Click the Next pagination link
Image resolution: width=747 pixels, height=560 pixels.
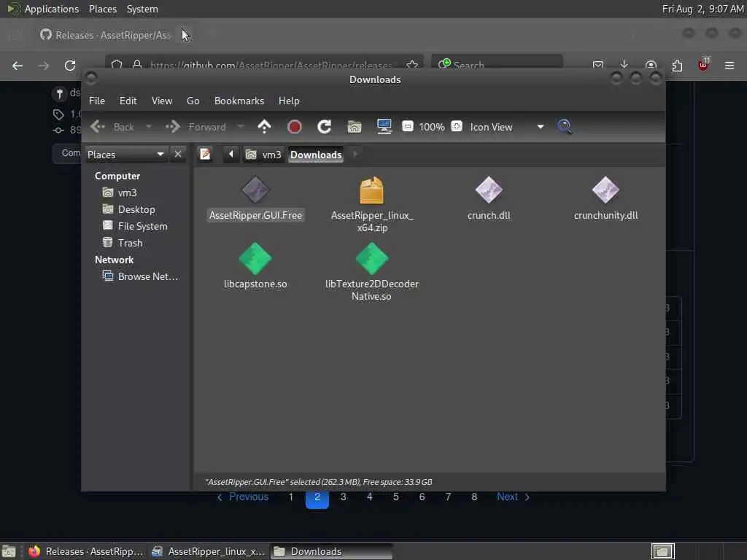click(x=514, y=497)
